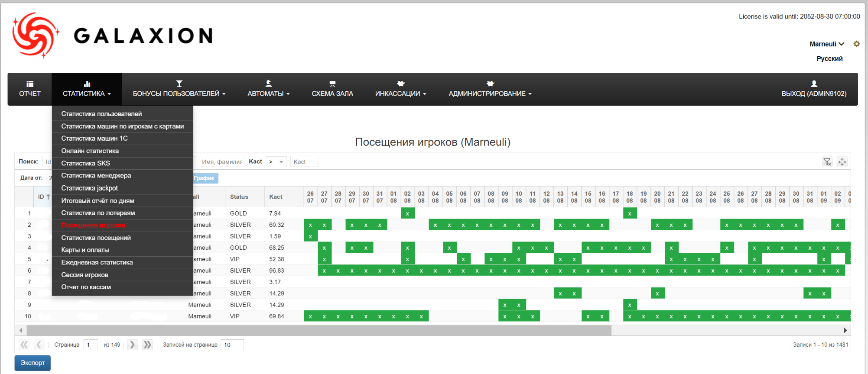This screenshot has width=868, height=374.
Task: Expand the Администрирование menu
Action: coord(490,89)
